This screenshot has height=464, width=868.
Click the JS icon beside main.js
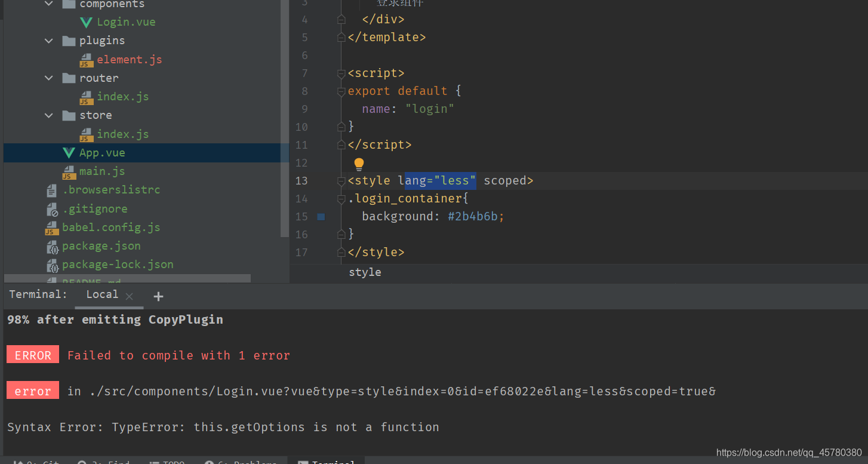pyautogui.click(x=69, y=172)
